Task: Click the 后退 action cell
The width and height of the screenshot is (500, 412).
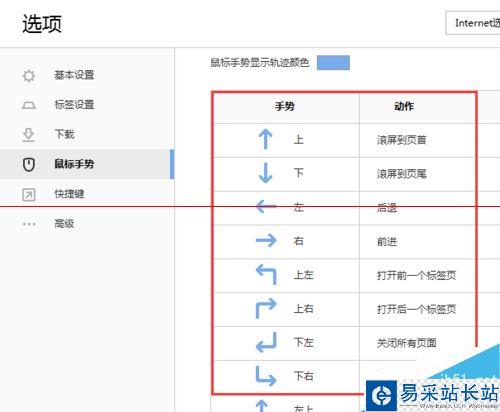Action: 418,208
